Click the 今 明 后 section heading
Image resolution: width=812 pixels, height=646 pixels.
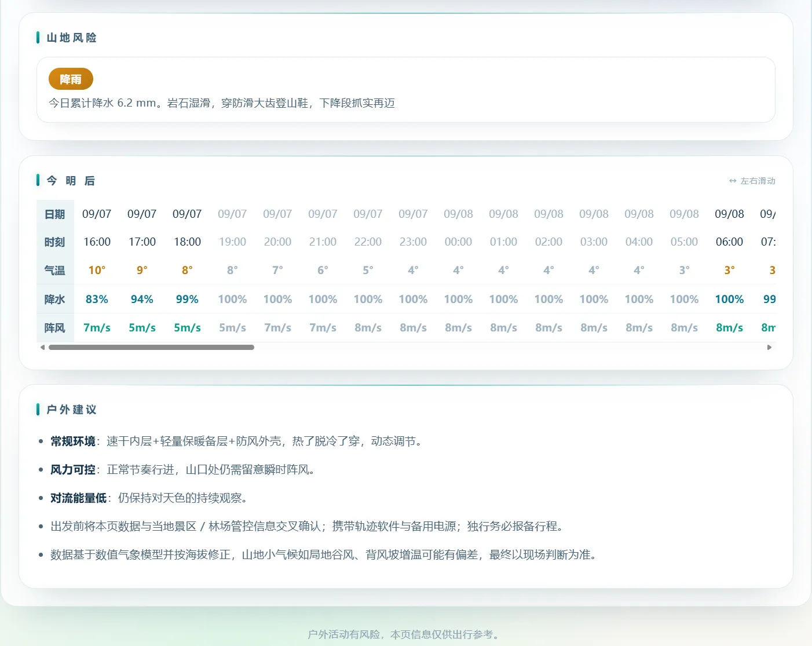pyautogui.click(x=71, y=181)
